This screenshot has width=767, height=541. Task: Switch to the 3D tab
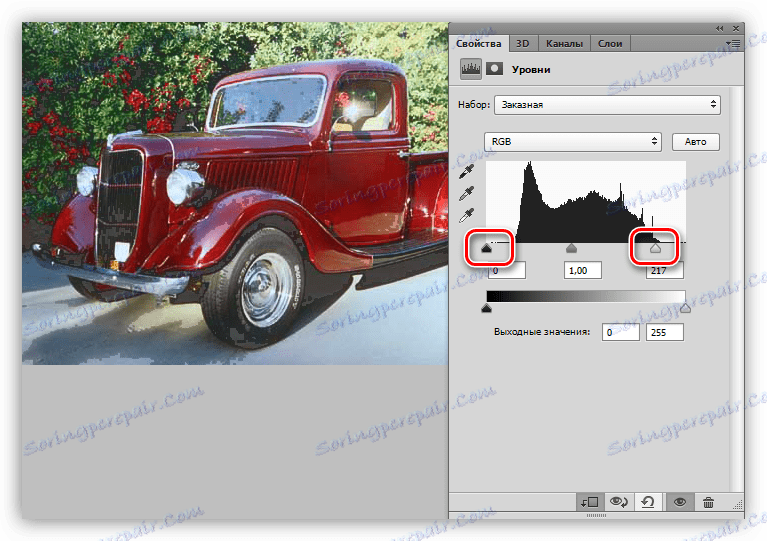coord(523,44)
